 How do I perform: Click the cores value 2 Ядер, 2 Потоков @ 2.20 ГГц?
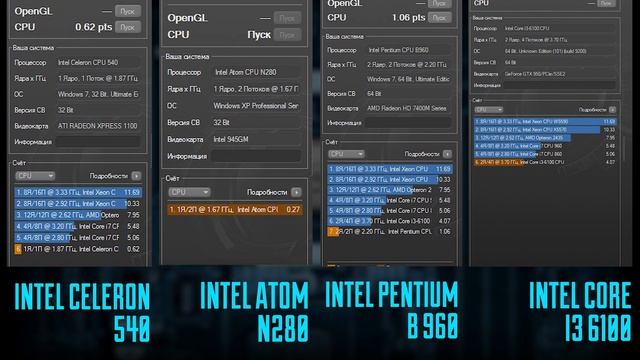[x=407, y=64]
